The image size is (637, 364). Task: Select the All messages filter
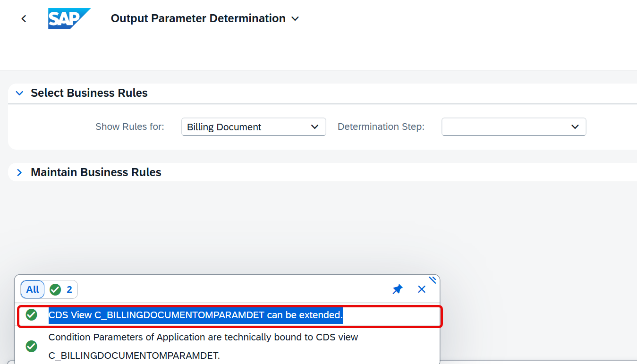coord(33,289)
